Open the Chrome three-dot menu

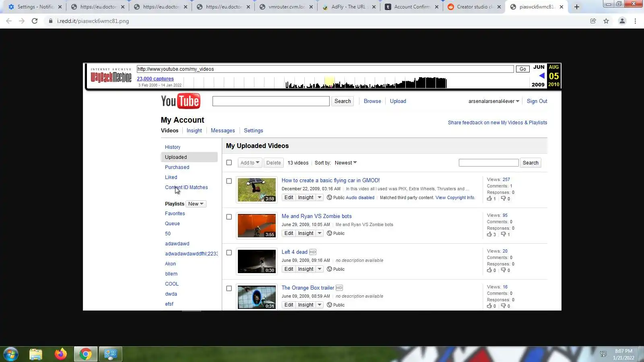point(636,21)
